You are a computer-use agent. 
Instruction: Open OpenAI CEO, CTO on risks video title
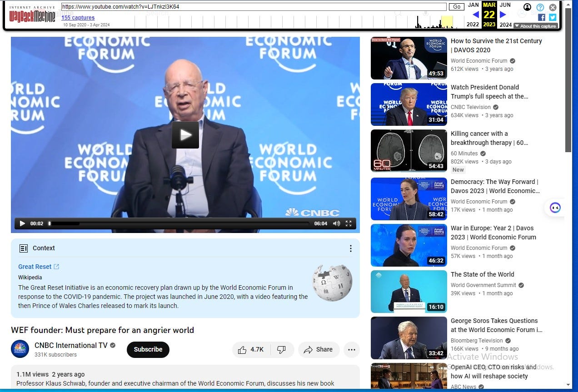click(x=494, y=371)
